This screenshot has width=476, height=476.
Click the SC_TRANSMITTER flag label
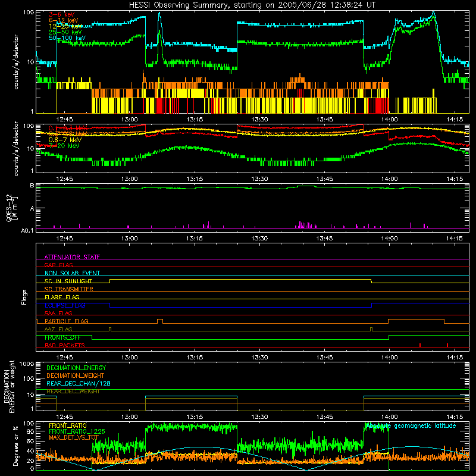click(69, 289)
